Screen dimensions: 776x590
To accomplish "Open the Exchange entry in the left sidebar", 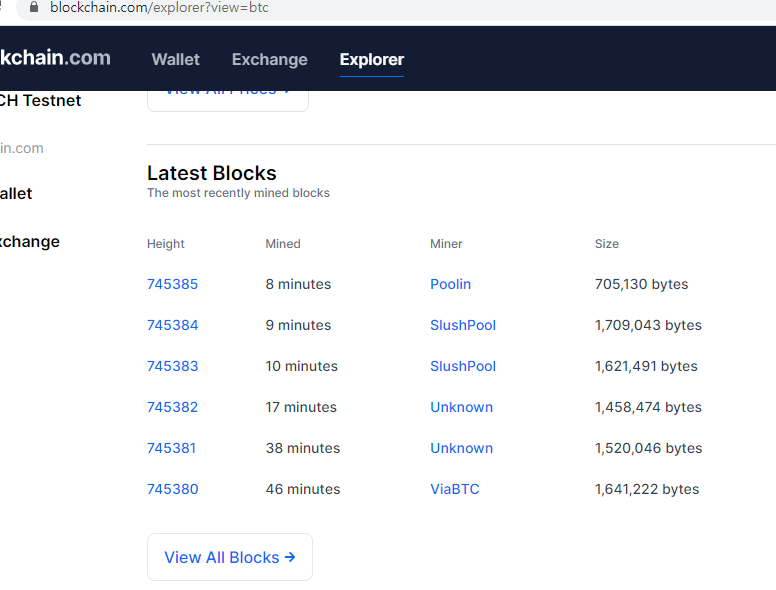I will [30, 242].
